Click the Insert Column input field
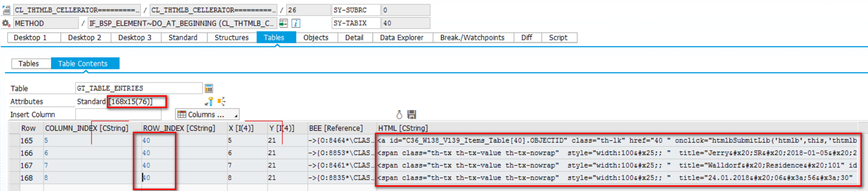This screenshot has width=868, height=191. pos(118,114)
